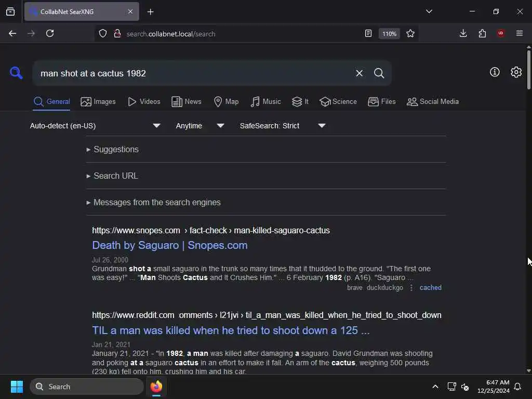This screenshot has width=532, height=399.
Task: Open the notifications bell icon
Action: pos(518,387)
